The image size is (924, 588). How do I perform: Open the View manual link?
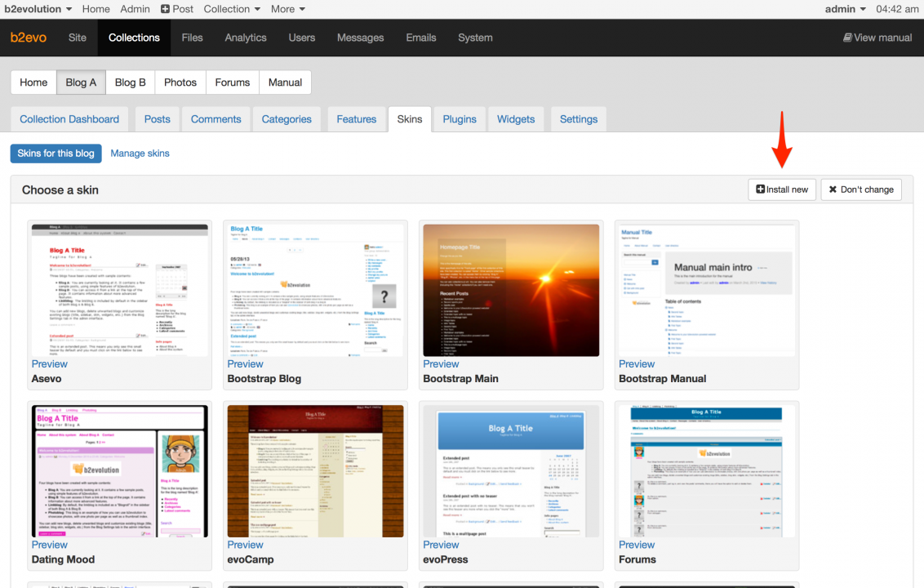click(x=877, y=38)
